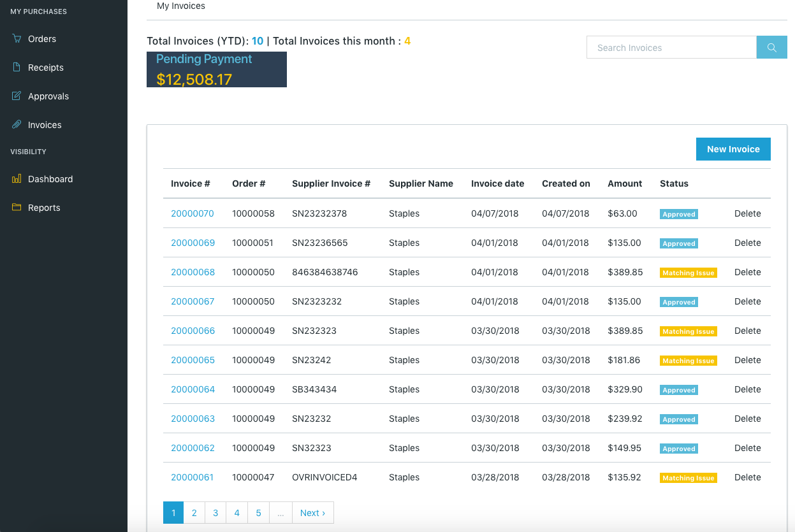Click the Approved badge on invoice 20000070
The height and width of the screenshot is (532, 795).
click(x=679, y=214)
